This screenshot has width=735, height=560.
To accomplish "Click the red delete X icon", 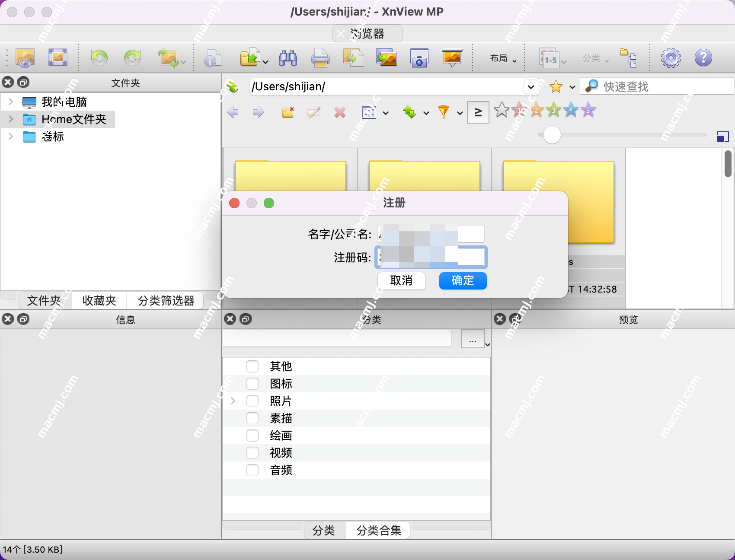I will [340, 112].
